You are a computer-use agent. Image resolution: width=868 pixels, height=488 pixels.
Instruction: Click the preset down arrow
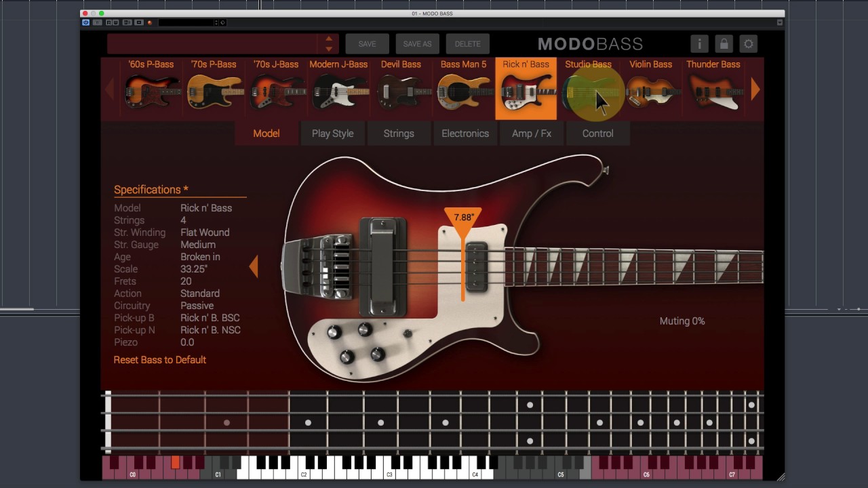[x=329, y=49]
